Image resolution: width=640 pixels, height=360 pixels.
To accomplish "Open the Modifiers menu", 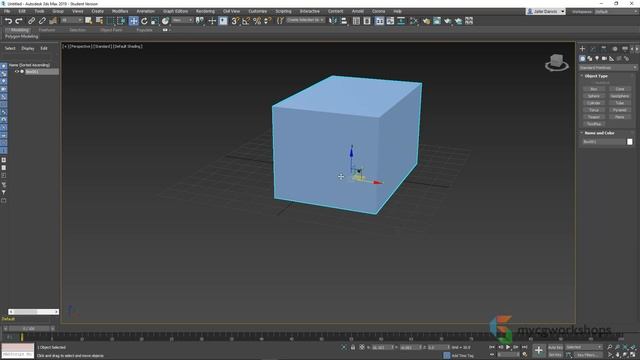I will [x=120, y=11].
